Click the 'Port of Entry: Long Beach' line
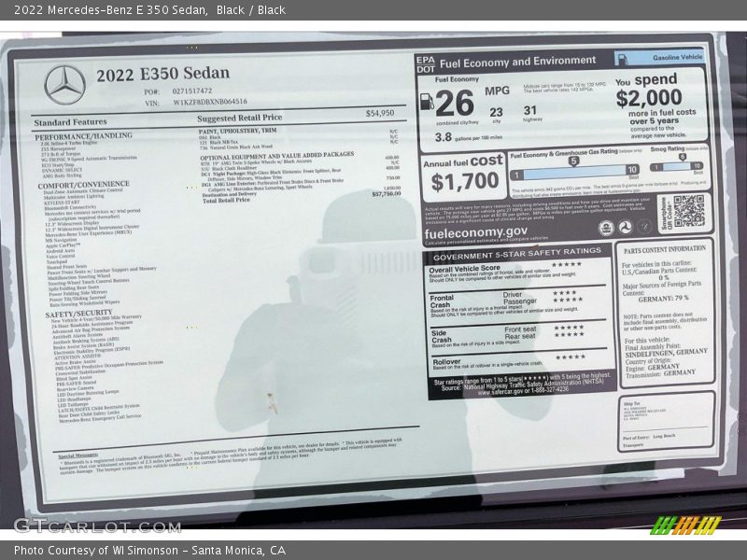747x560 pixels. (649, 437)
